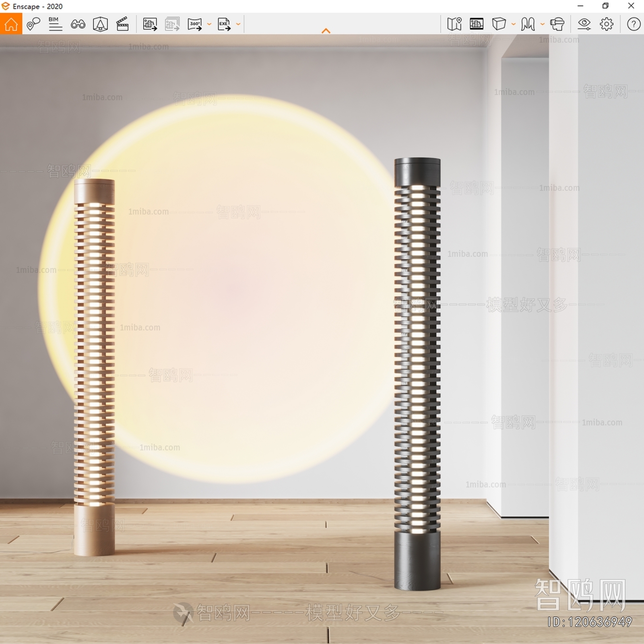
Task: Open the Video Editor clapperboard
Action: point(122,24)
